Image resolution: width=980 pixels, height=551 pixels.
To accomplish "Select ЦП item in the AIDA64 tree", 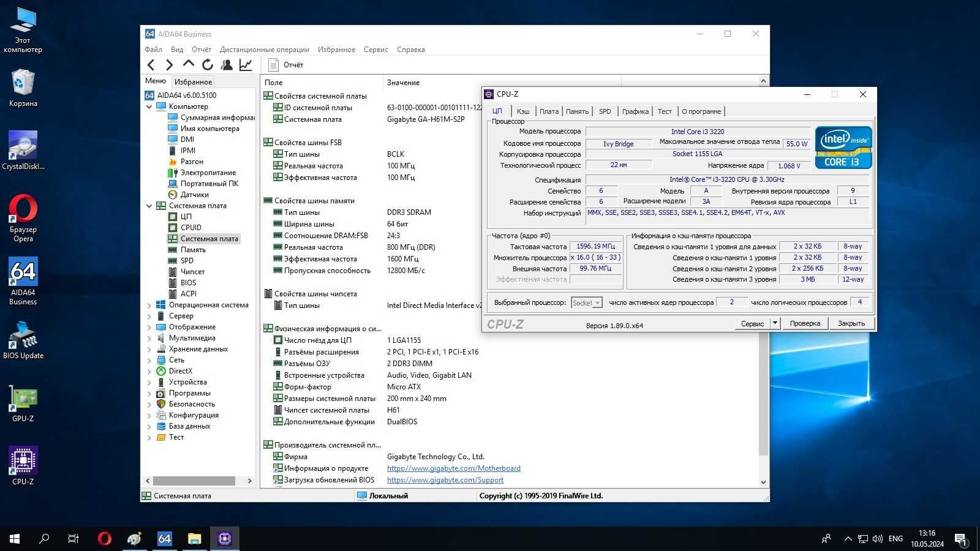I will point(186,217).
